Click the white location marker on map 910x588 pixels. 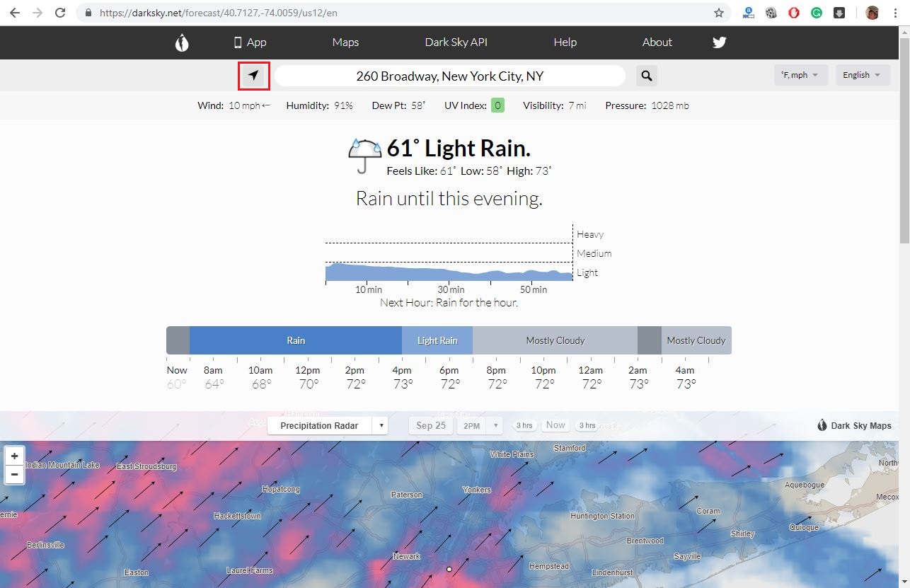coord(449,569)
